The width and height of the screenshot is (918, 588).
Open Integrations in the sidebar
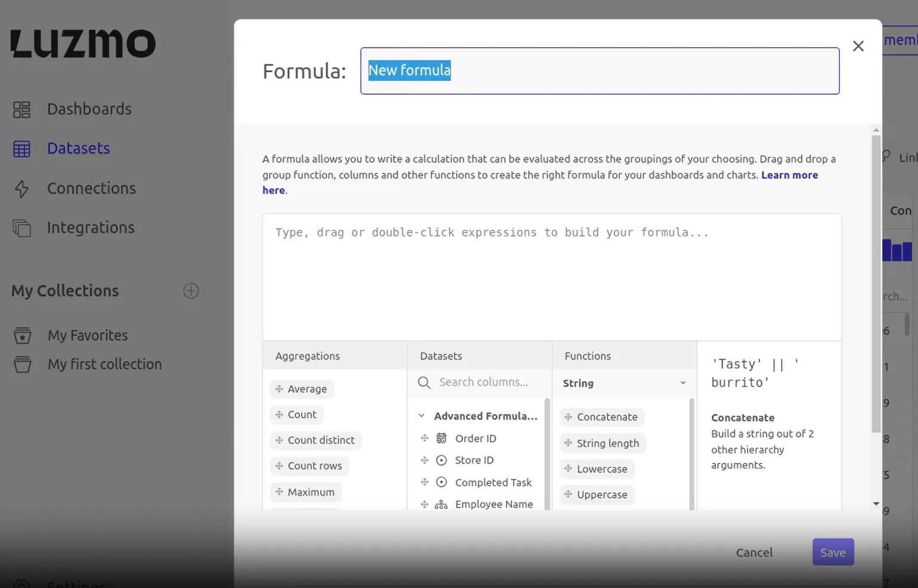click(91, 228)
